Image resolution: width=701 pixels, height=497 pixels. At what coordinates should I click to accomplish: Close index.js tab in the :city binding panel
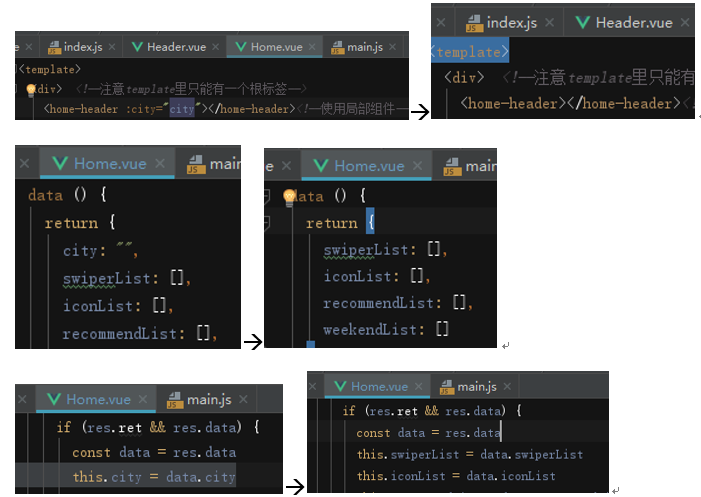pos(112,47)
